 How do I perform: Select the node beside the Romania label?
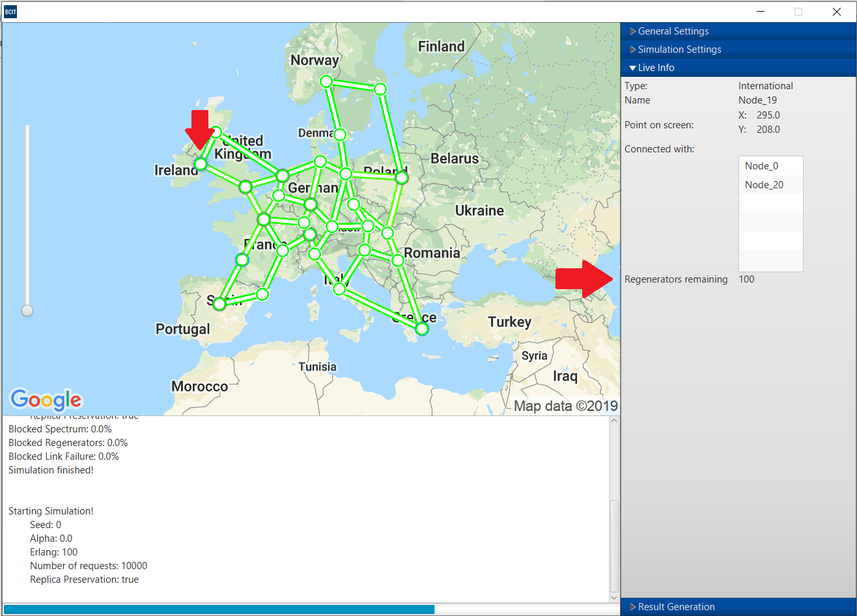(x=398, y=260)
